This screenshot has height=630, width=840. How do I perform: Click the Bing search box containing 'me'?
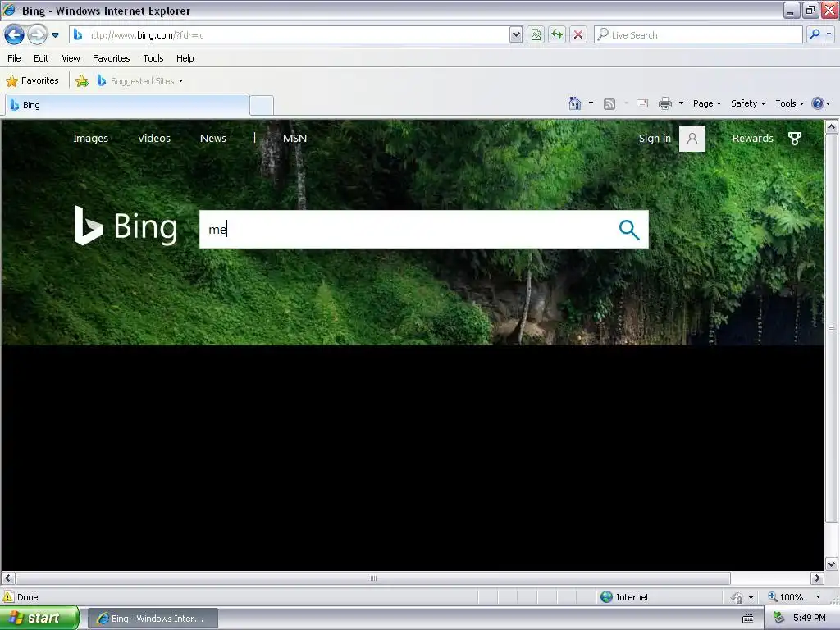(x=407, y=230)
